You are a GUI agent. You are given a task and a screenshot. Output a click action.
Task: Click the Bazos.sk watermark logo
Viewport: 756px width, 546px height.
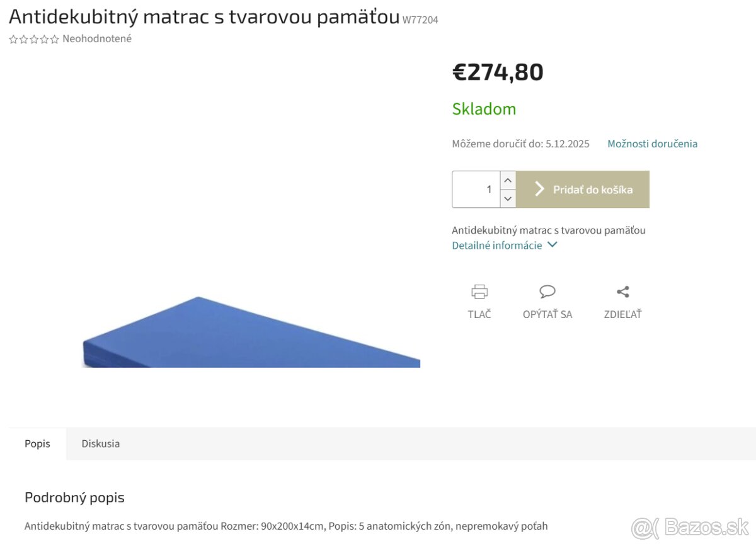(690, 526)
